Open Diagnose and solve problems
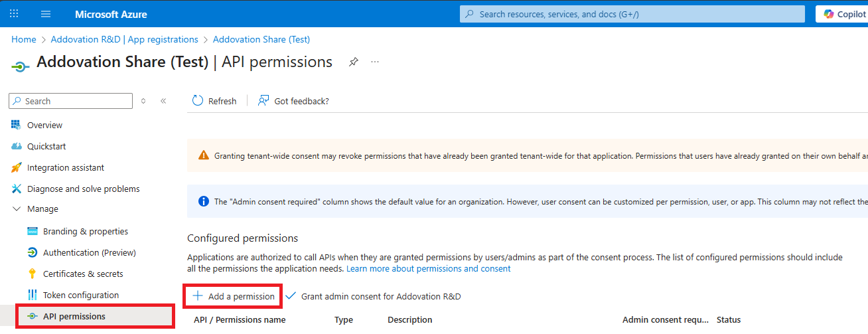This screenshot has height=334, width=868. 83,189
